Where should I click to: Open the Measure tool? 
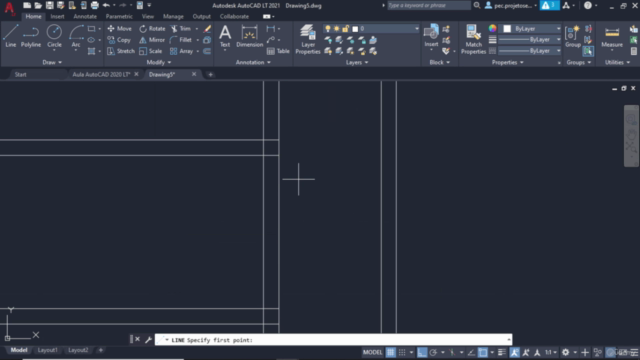click(x=612, y=36)
